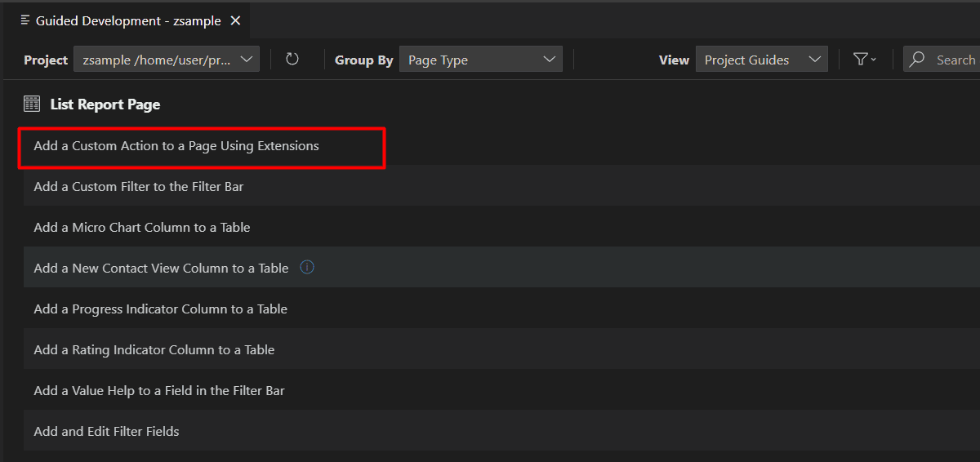Open Add a Progress Indicator Column guide
980x462 pixels.
click(x=160, y=309)
